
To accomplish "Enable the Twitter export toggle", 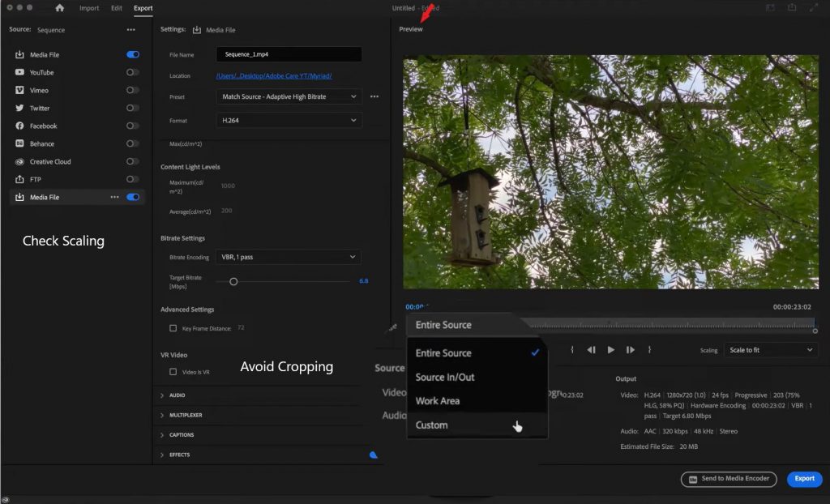I will 133,108.
